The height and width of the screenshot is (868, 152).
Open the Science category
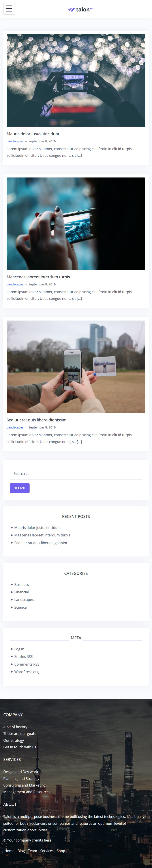coord(20,607)
